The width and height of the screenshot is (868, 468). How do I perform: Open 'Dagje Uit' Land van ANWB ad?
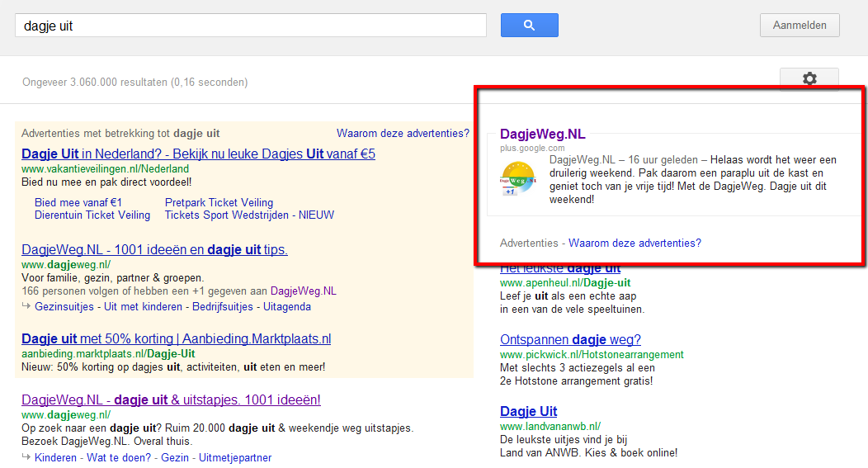(529, 412)
